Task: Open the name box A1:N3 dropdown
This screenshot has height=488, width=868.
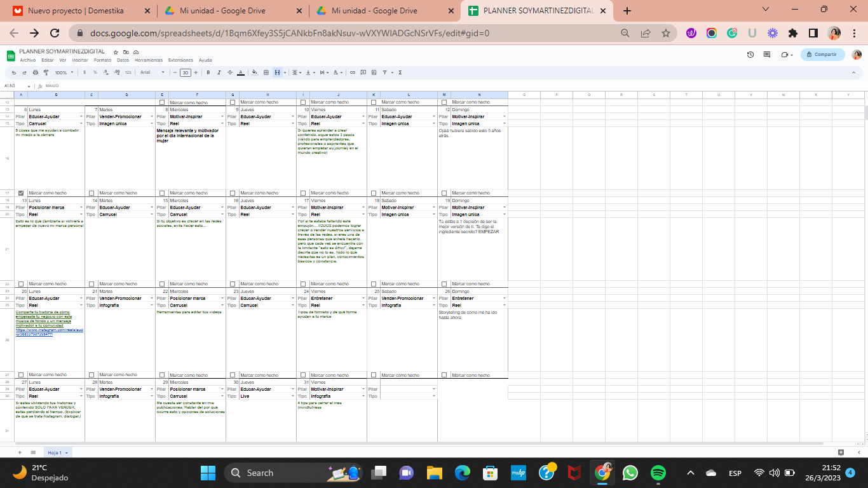Action: click(29, 86)
